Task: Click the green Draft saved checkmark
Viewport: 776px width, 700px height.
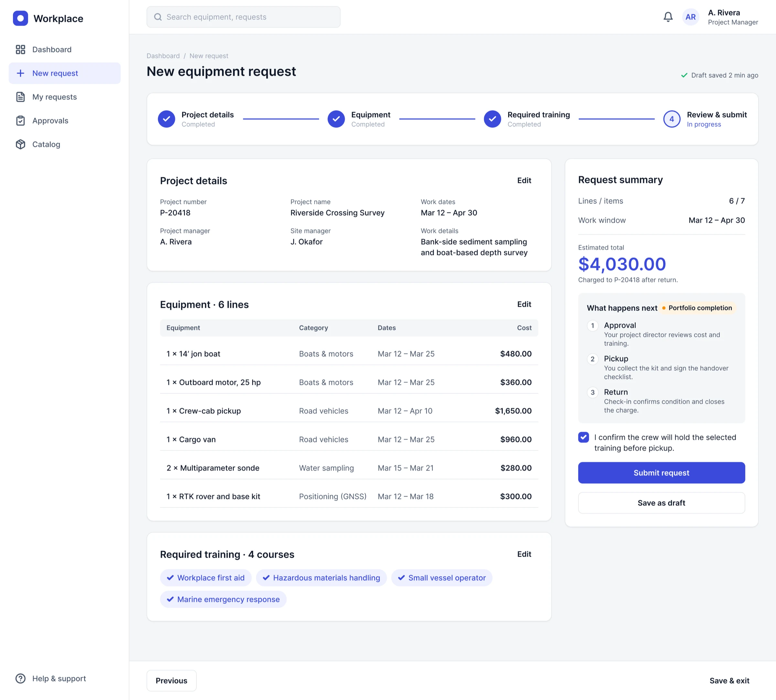Action: [684, 75]
